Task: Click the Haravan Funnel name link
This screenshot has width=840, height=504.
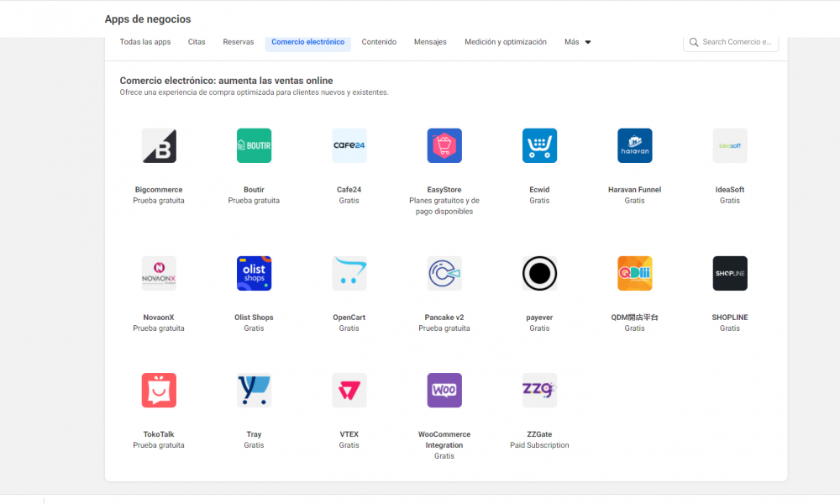Action: (x=635, y=190)
